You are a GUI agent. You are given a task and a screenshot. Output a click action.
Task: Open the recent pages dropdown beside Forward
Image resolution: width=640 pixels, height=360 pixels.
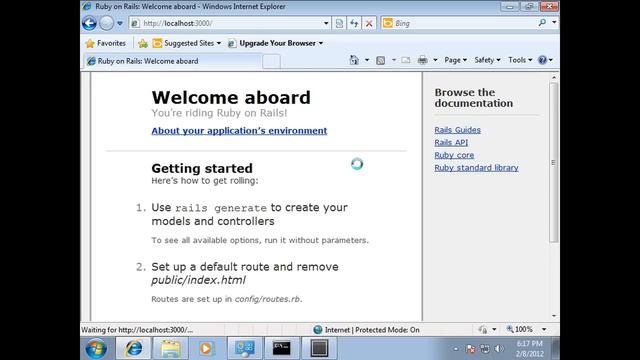point(120,23)
